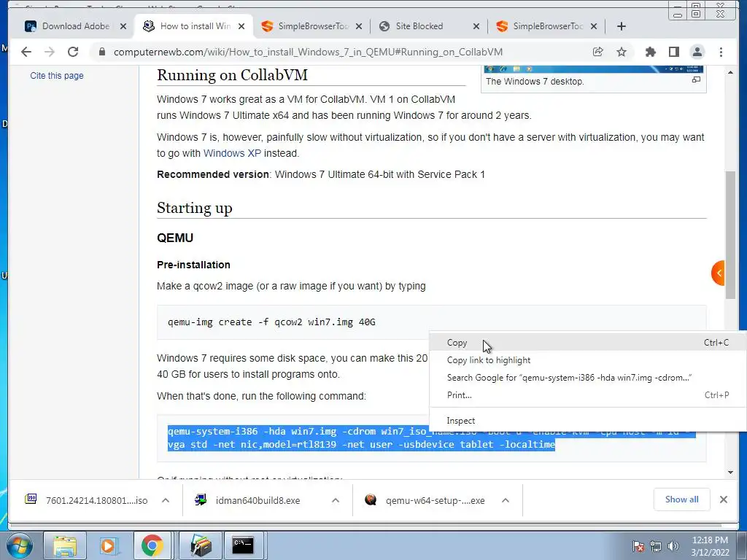This screenshot has height=560, width=747.
Task: Open Action Center flag tray icon
Action: click(x=638, y=546)
